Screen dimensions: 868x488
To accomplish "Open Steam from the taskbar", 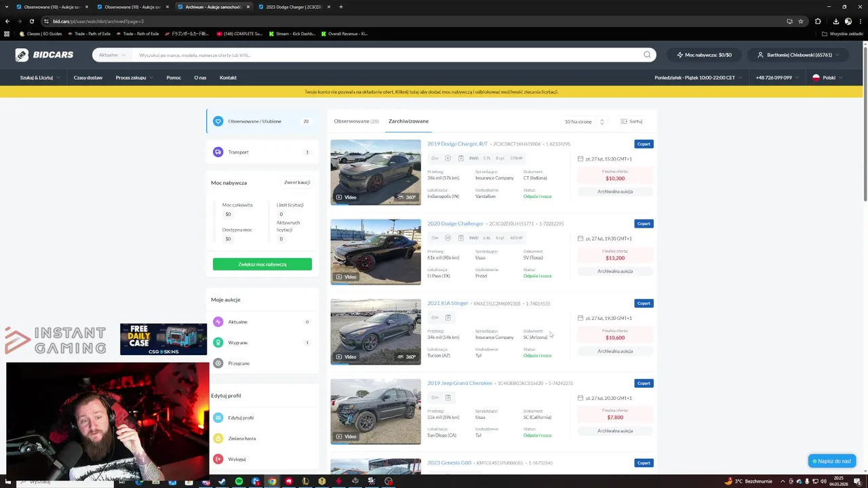I will pos(222,481).
